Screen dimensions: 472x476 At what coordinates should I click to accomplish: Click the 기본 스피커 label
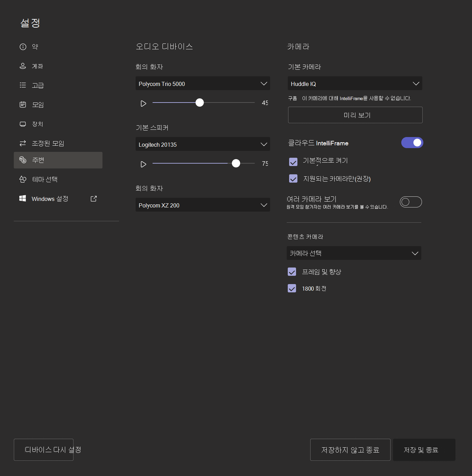(152, 128)
